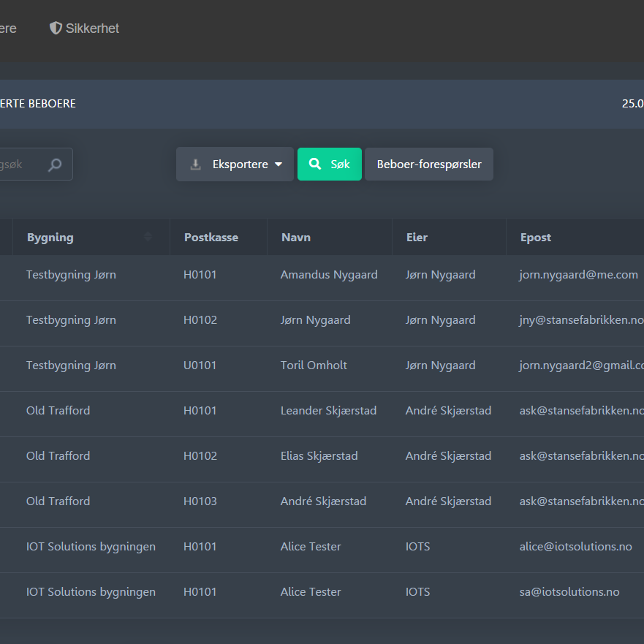The height and width of the screenshot is (644, 644).
Task: Click IOT Solutions bygningen in alice@iotsolutions.no row
Action: click(x=91, y=547)
